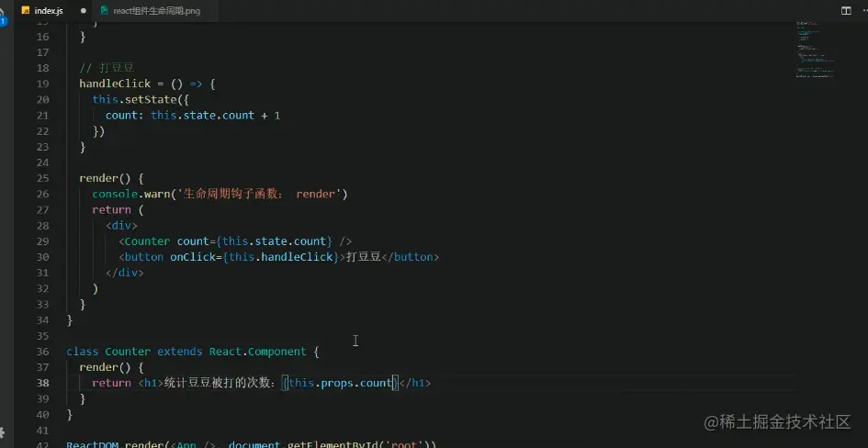
Task: Click the closing '</h1>' tag on line 38
Action: [414, 383]
